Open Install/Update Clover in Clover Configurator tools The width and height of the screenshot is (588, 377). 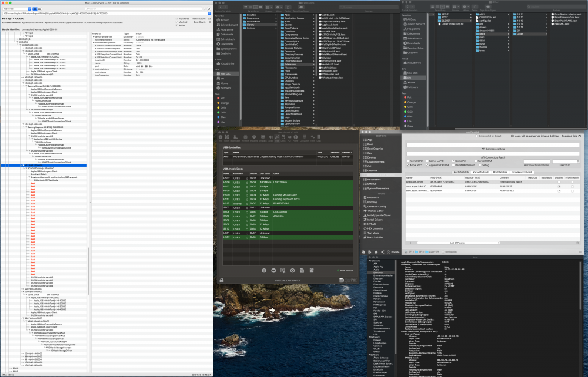pos(377,216)
